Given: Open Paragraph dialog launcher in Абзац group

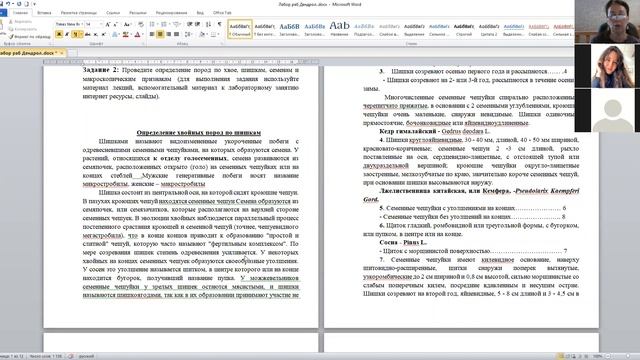Looking at the screenshot, I should coord(222,44).
